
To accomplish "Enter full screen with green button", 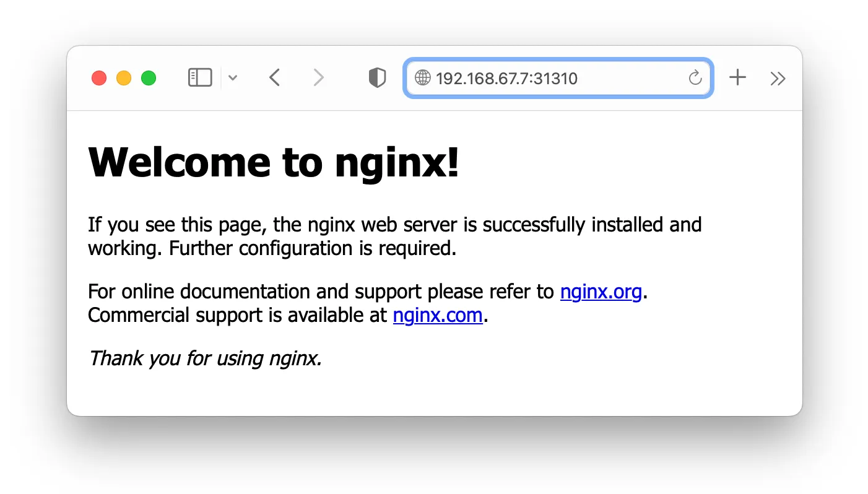I will click(x=149, y=78).
